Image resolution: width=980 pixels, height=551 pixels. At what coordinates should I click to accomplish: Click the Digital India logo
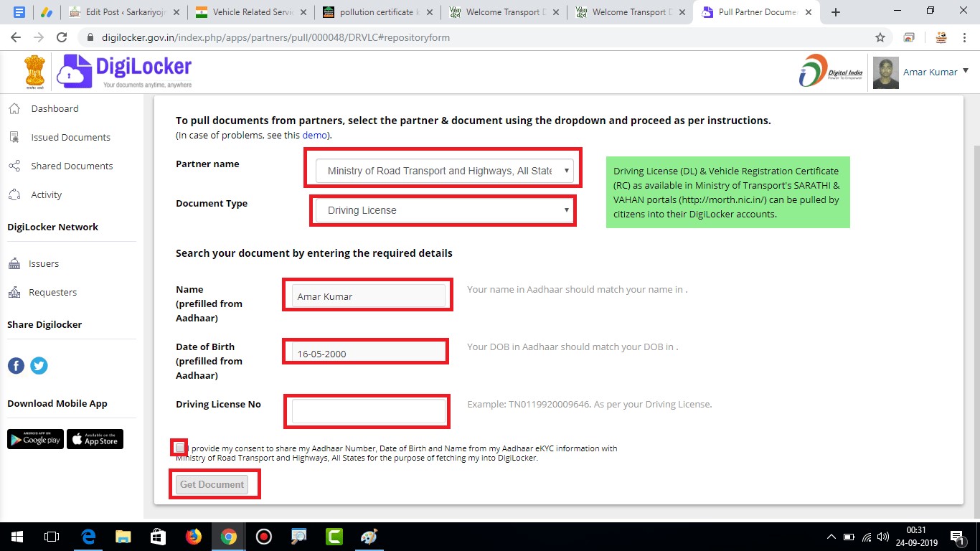(829, 71)
